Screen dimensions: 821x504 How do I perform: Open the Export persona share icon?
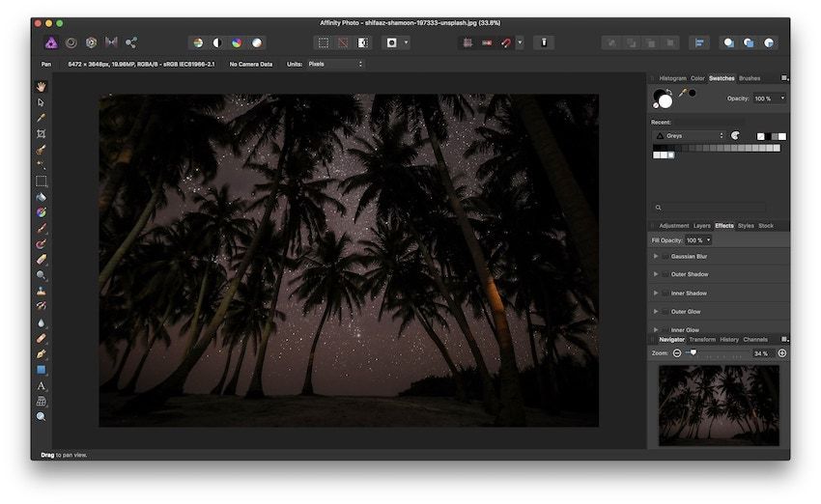point(131,42)
